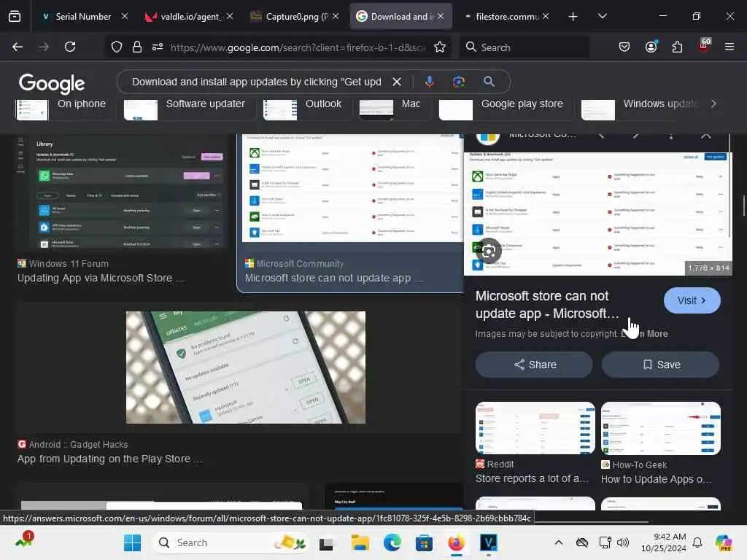Select Windows update filter chip
747x560 pixels.
(x=640, y=109)
